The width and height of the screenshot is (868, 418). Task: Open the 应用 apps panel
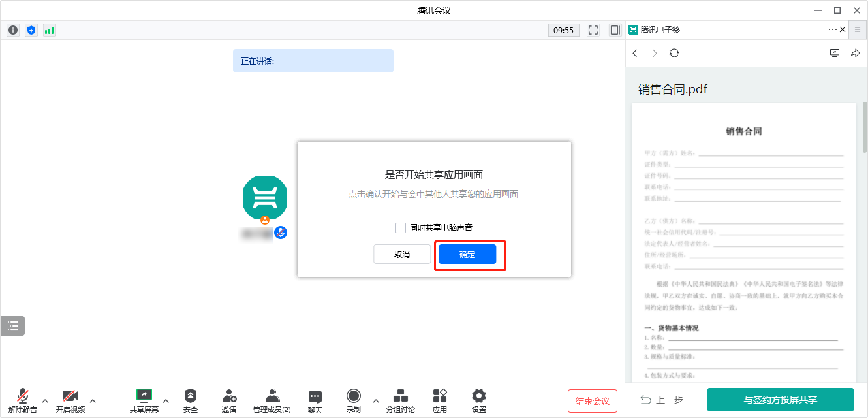coord(440,400)
